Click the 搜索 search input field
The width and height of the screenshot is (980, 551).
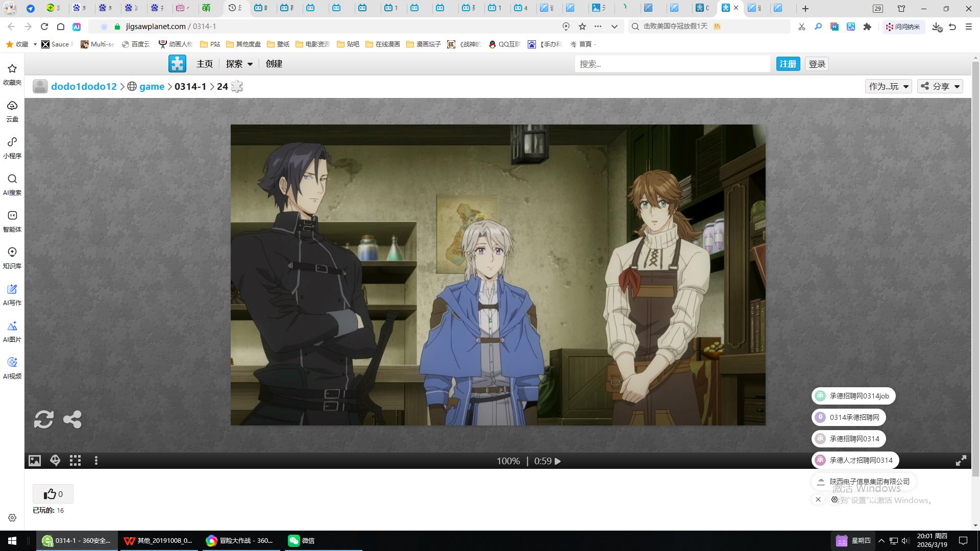pos(672,64)
